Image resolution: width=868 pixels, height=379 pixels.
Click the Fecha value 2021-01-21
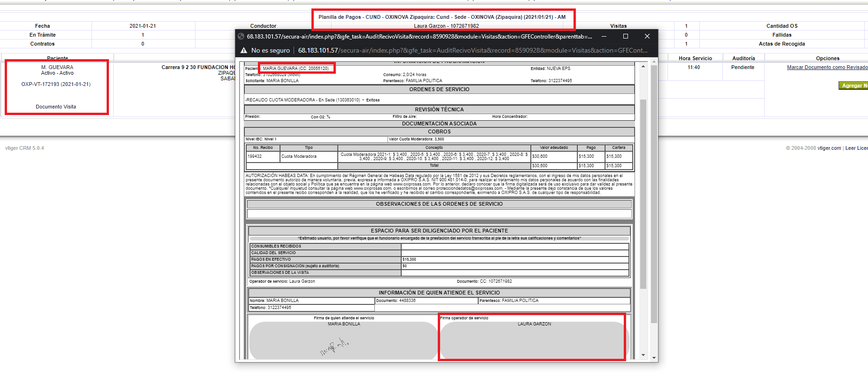click(x=143, y=26)
